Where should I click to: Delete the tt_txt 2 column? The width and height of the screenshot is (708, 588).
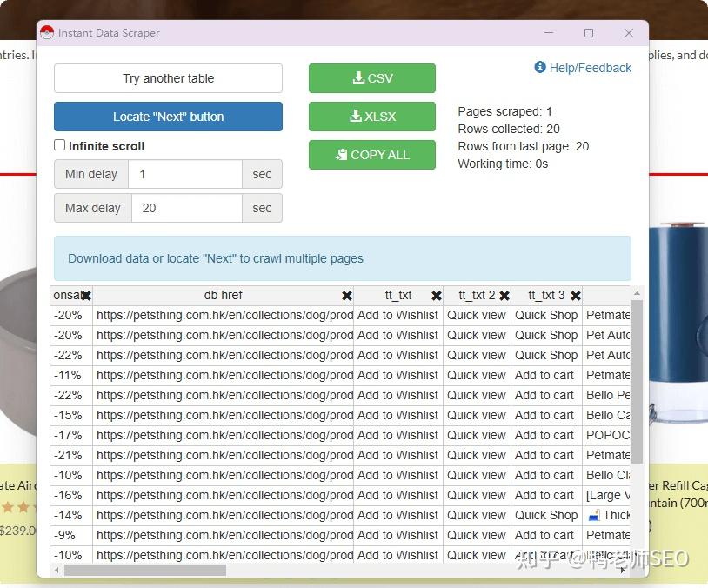[504, 296]
